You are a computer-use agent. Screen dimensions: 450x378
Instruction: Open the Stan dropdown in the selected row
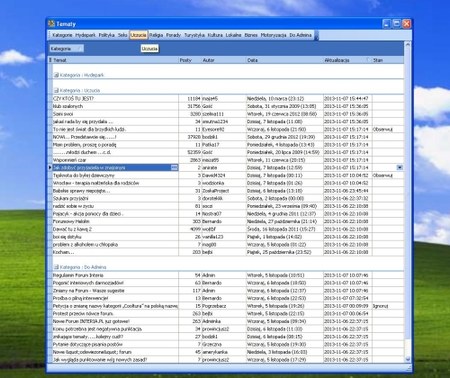[400, 168]
